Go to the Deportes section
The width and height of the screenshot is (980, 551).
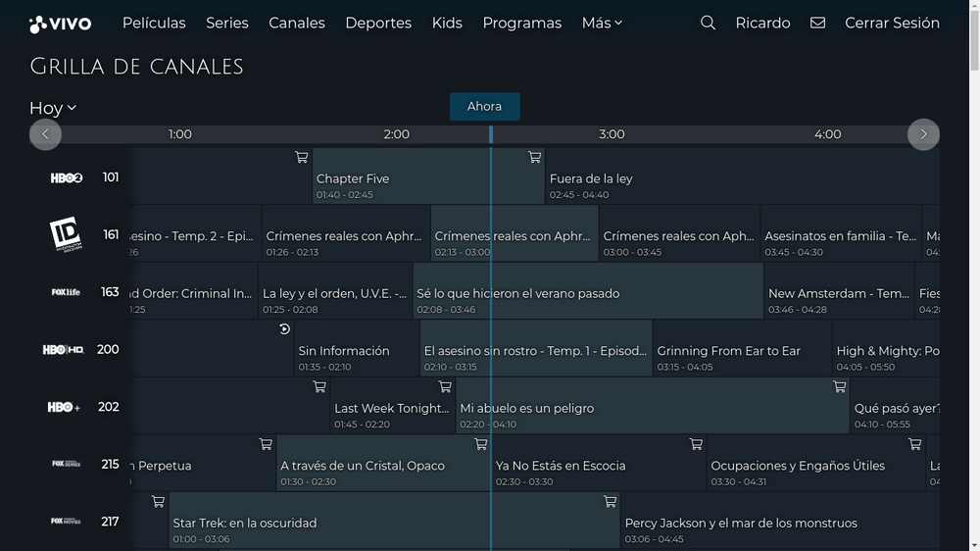(378, 23)
